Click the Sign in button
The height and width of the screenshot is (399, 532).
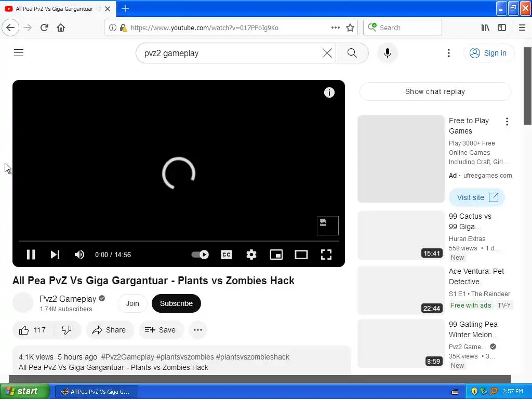click(488, 53)
